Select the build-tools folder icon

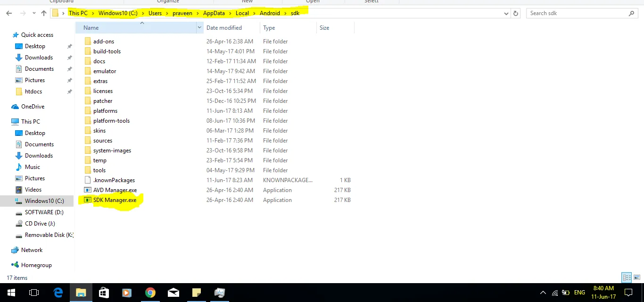(88, 51)
